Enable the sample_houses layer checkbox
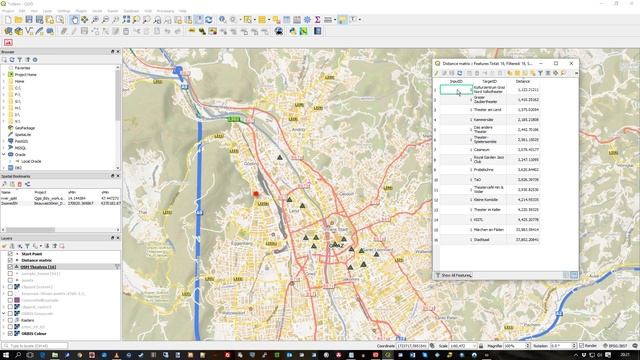Screen dimensions: 640x360 10,273
